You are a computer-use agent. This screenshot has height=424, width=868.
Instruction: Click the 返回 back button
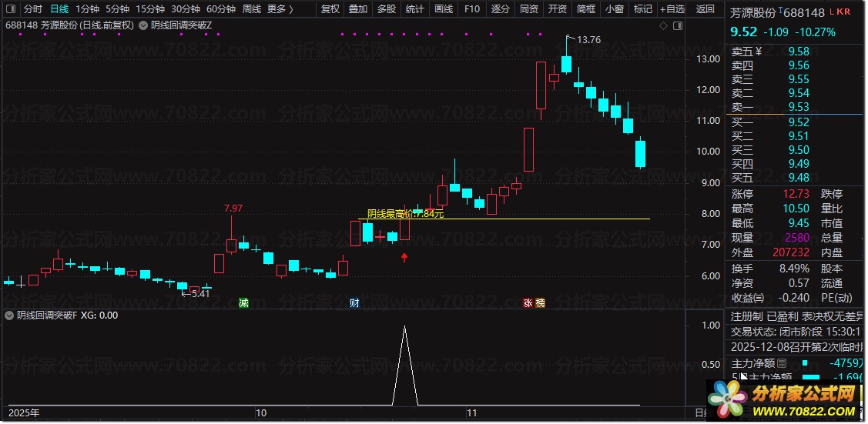coord(705,8)
